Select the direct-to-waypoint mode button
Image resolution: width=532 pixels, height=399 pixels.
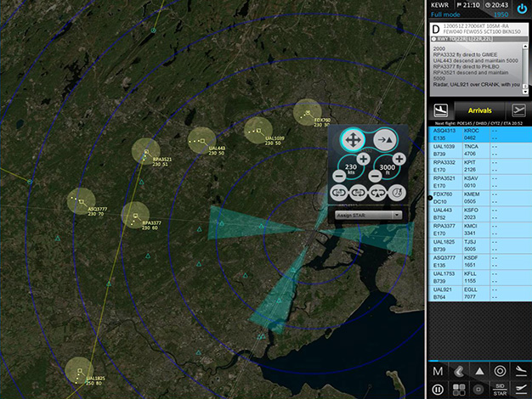pyautogui.click(x=385, y=140)
